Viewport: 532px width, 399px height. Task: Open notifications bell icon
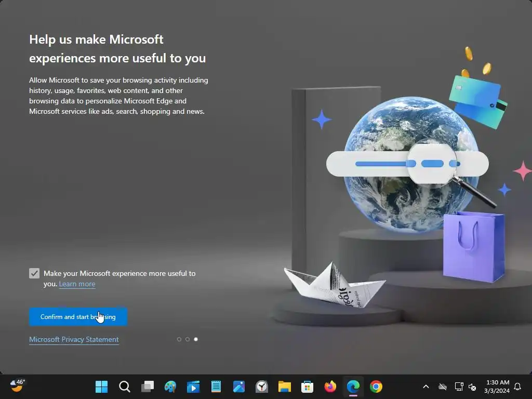(x=518, y=387)
